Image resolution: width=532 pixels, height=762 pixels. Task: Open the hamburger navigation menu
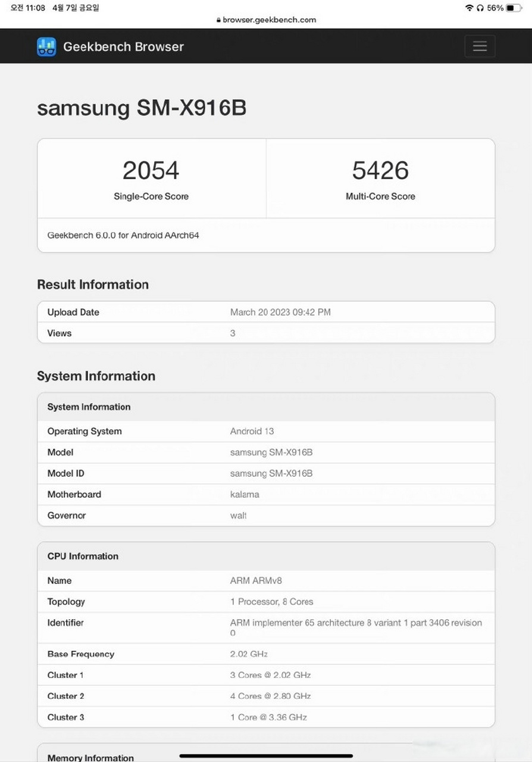coord(480,46)
